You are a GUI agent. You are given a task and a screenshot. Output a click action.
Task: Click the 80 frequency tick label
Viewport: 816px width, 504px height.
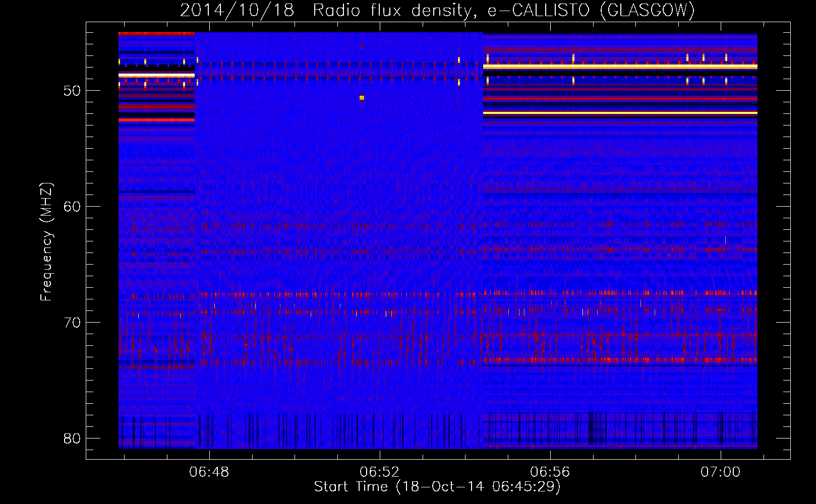pyautogui.click(x=72, y=438)
